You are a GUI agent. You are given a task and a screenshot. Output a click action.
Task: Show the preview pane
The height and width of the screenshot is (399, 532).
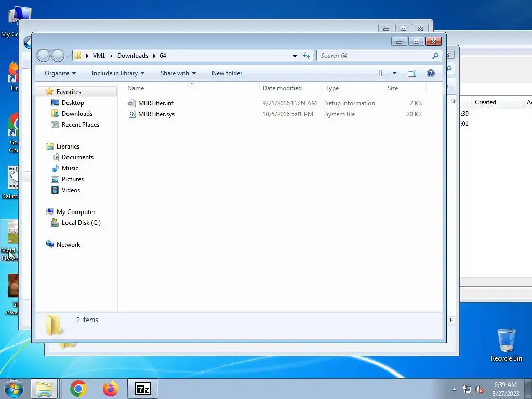coord(412,73)
